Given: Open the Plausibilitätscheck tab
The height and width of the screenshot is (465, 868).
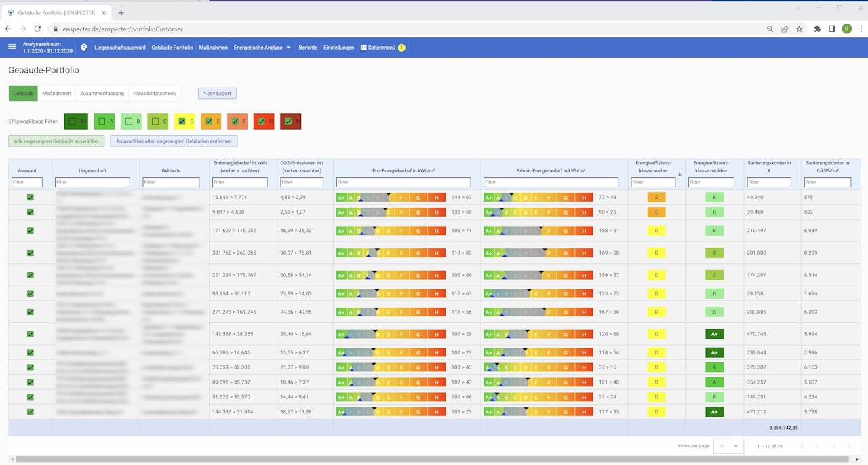Looking at the screenshot, I should coord(154,93).
